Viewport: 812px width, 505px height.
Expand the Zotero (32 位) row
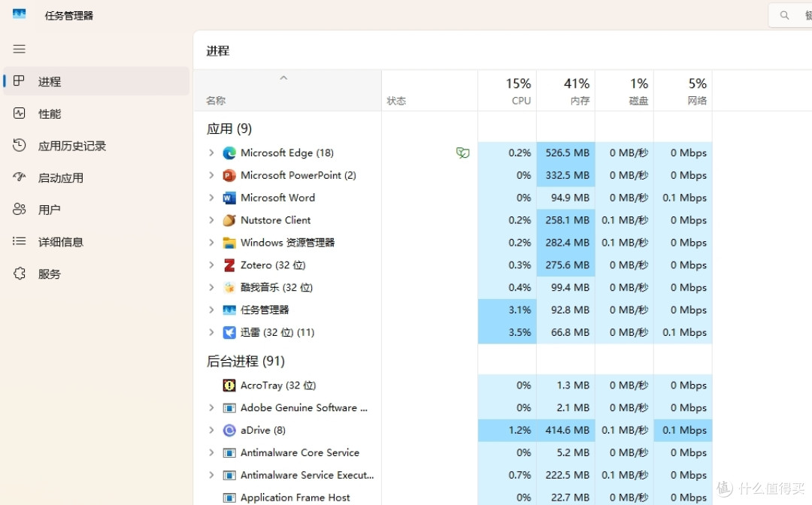[x=211, y=265]
